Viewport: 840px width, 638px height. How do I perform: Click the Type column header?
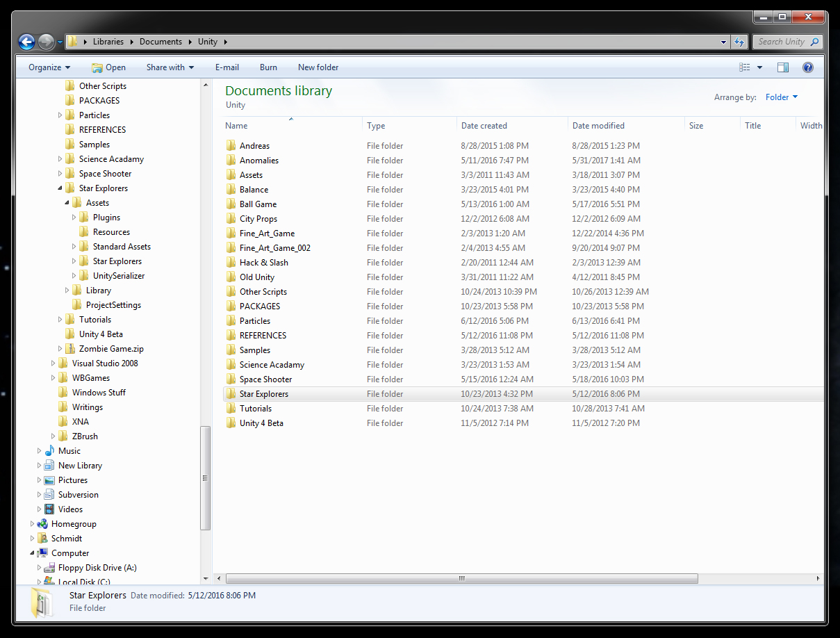pyautogui.click(x=410, y=126)
